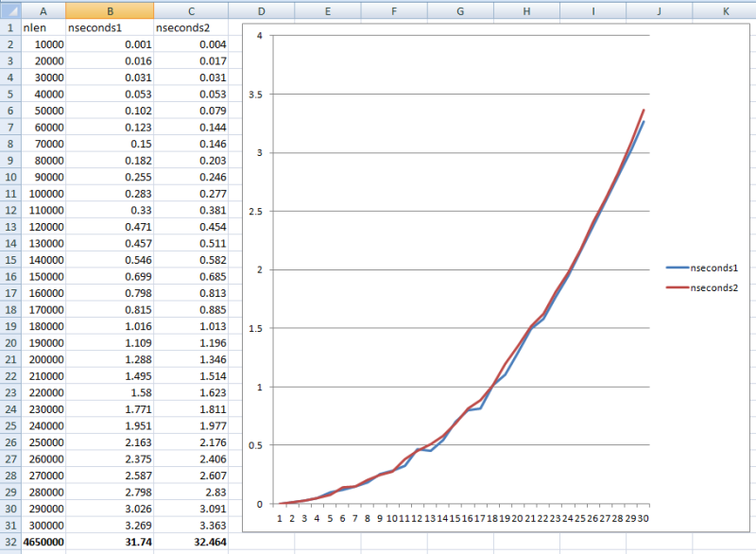Click cell with value 300000
This screenshot has width=756, height=554.
(43, 526)
